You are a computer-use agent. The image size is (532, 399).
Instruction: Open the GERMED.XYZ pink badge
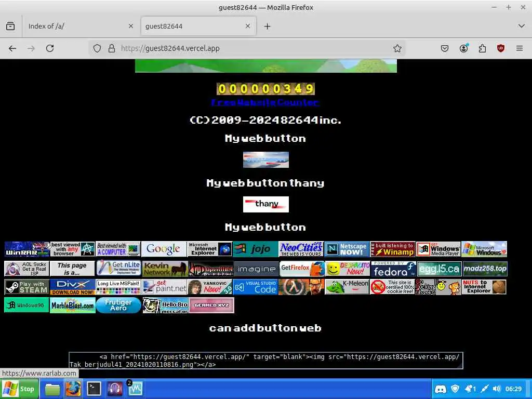tap(211, 305)
